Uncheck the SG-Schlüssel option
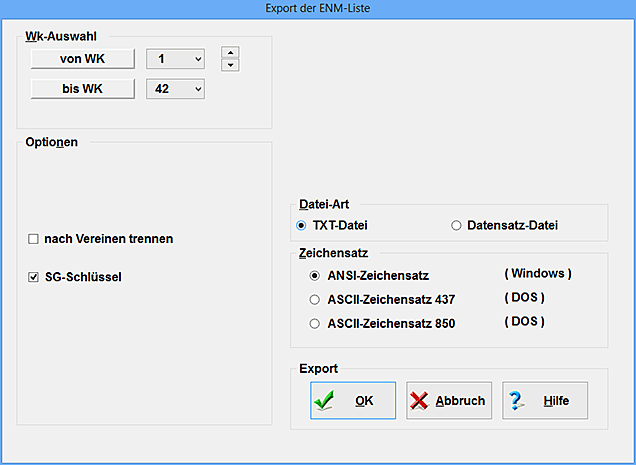This screenshot has width=636, height=465. point(33,277)
